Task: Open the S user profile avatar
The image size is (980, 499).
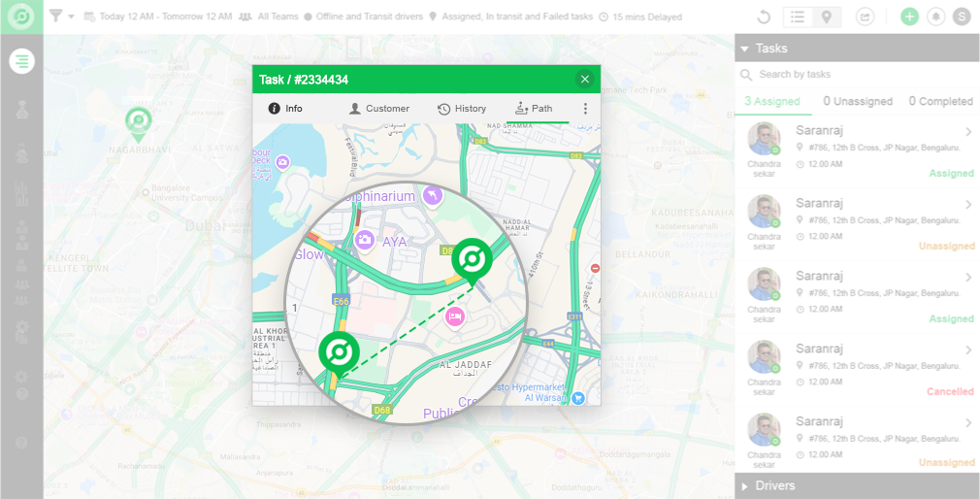Action: 962,17
